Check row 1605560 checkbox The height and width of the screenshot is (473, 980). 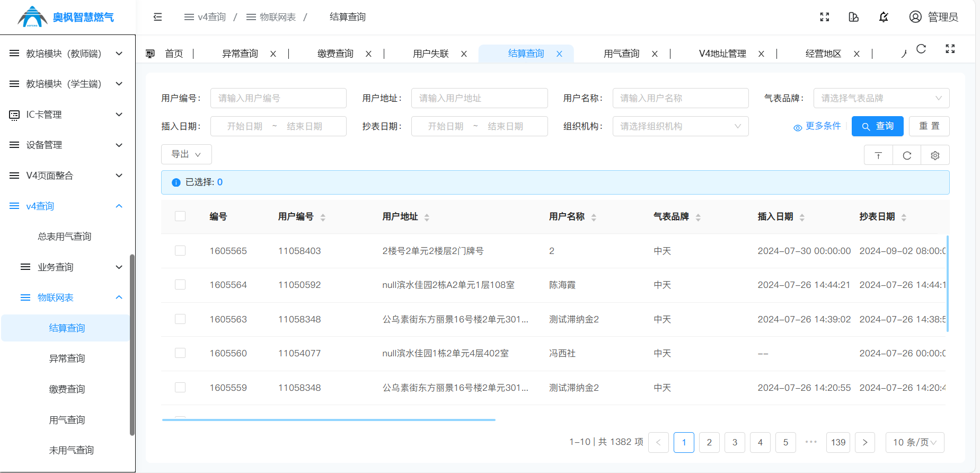click(180, 353)
